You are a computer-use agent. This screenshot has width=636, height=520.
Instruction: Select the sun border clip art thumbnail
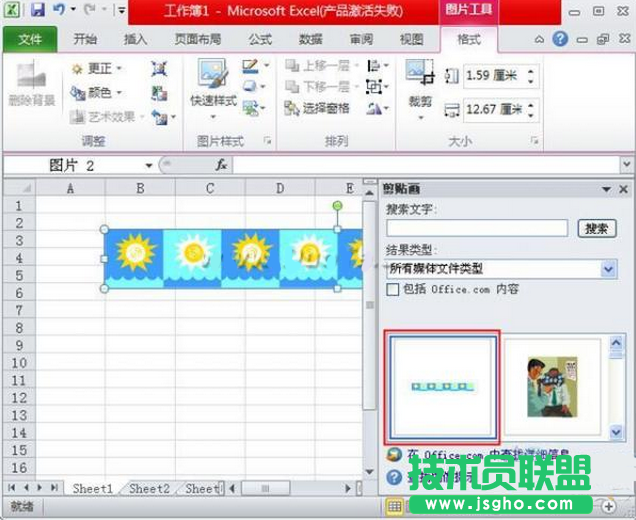tap(443, 387)
